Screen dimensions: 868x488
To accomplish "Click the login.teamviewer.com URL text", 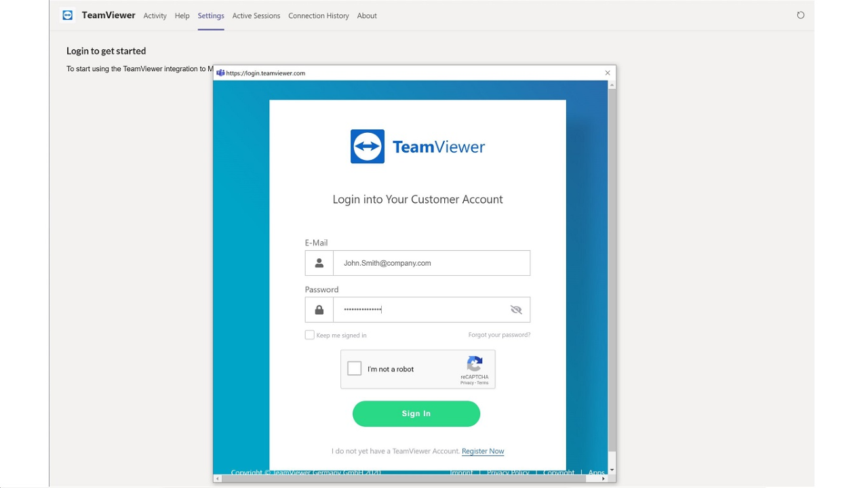I will 266,73.
